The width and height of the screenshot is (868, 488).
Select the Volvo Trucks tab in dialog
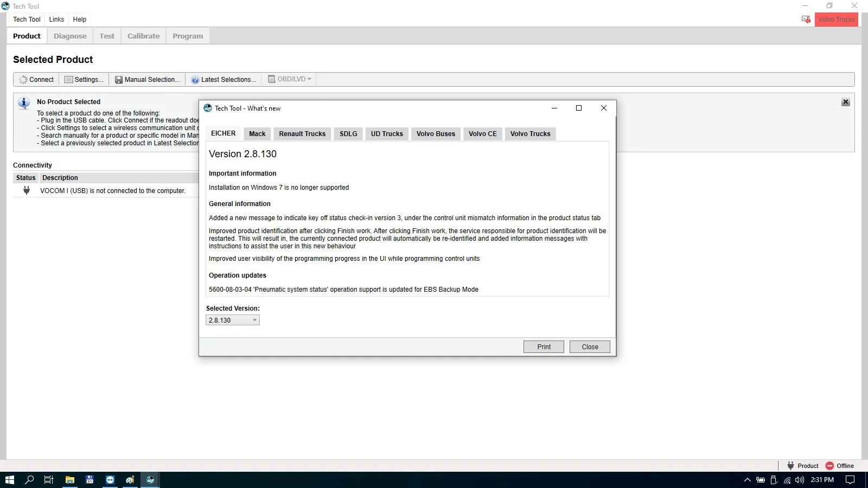point(530,134)
